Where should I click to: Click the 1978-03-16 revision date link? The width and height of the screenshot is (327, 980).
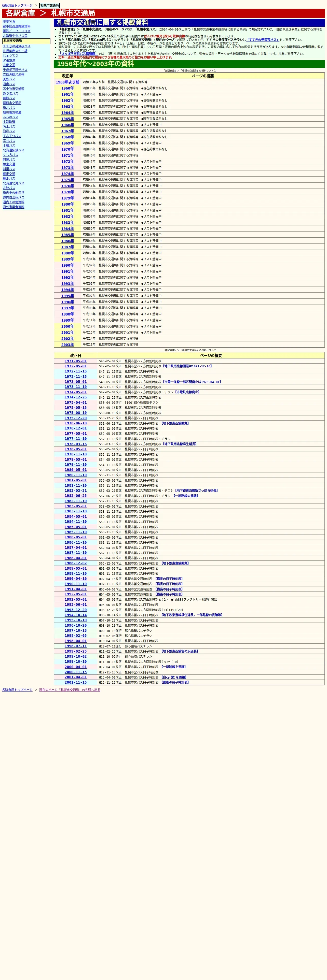(75, 444)
